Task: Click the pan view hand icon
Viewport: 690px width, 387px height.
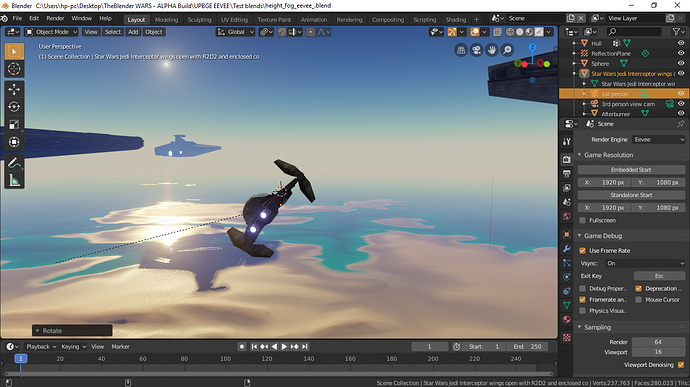Action: click(492, 50)
